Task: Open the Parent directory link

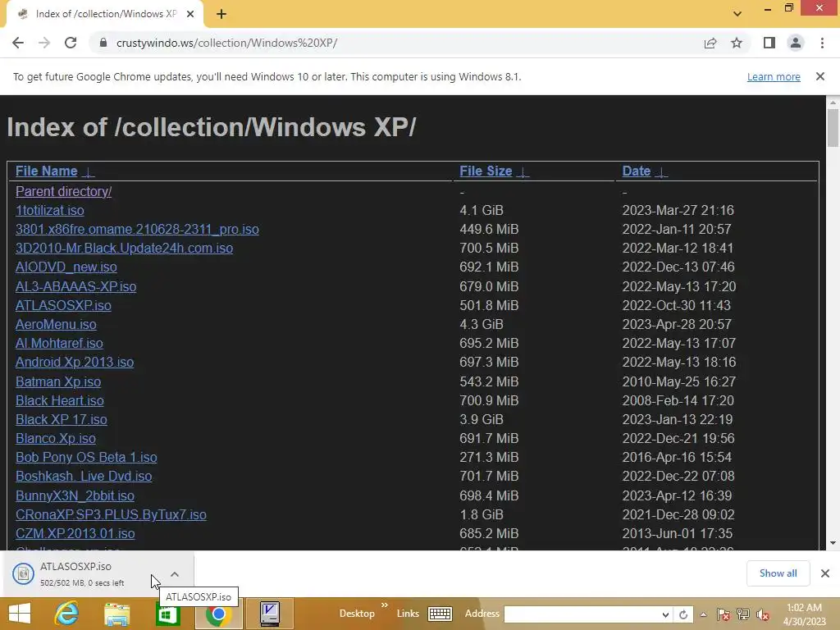Action: pyautogui.click(x=63, y=191)
